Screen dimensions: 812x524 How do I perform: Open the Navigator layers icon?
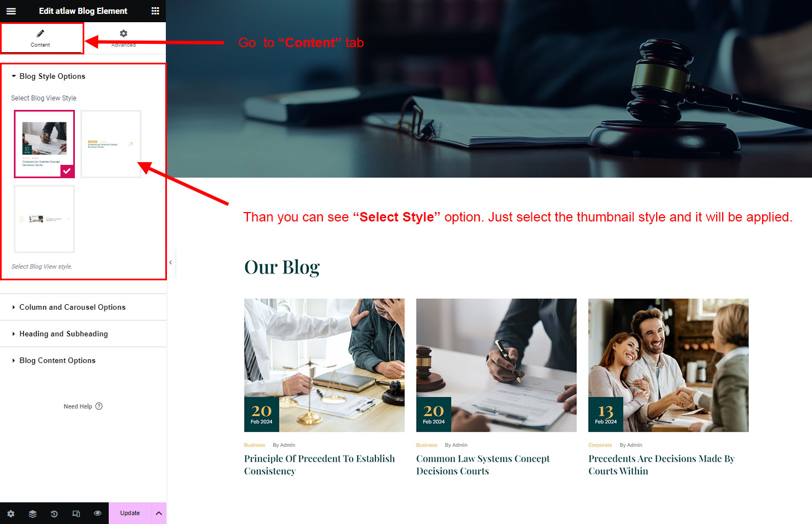click(33, 513)
